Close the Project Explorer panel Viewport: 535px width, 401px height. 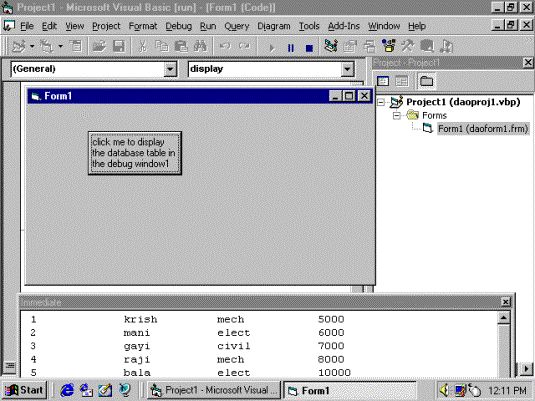528,62
